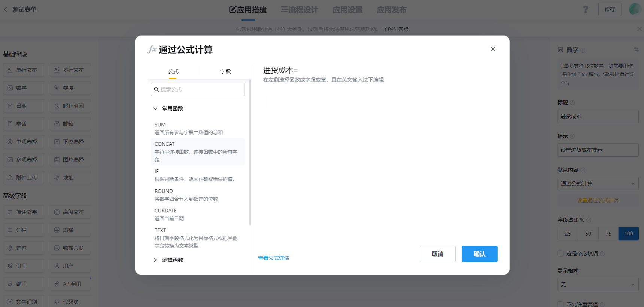Switch to the 公式 tab

[x=173, y=71]
